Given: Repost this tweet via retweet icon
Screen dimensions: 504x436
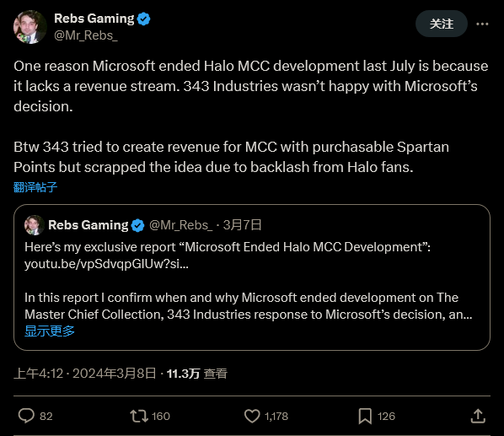Looking at the screenshot, I should point(139,416).
